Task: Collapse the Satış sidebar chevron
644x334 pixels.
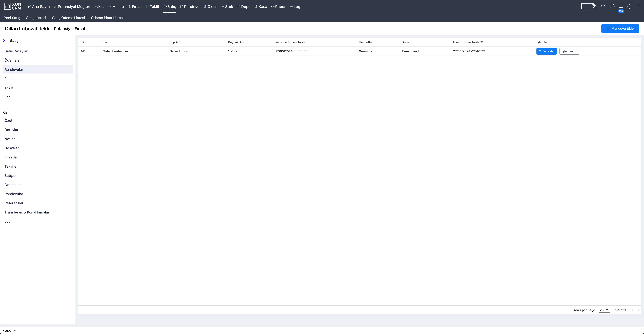Action: coord(4,40)
